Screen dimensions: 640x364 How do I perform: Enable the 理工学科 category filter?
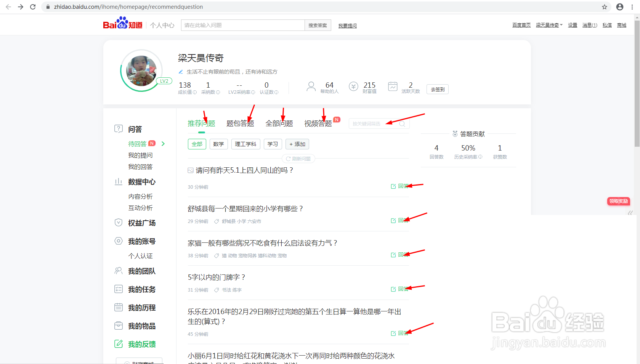coord(245,144)
